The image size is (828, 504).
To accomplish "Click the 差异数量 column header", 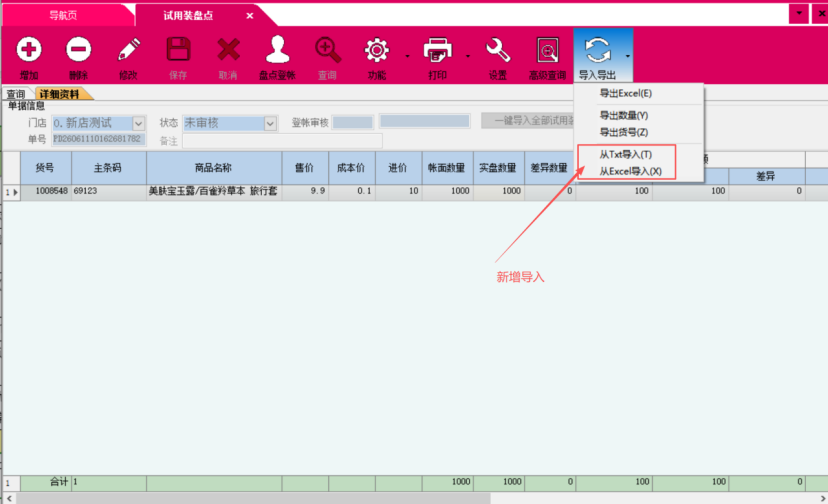I will pos(549,168).
